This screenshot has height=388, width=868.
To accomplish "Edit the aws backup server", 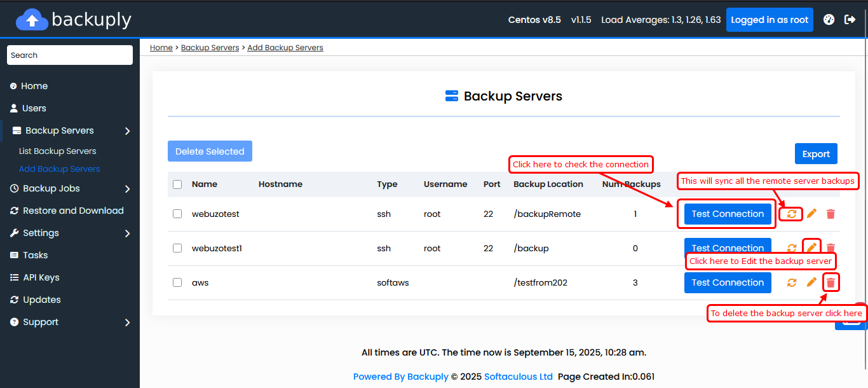I will click(x=811, y=283).
